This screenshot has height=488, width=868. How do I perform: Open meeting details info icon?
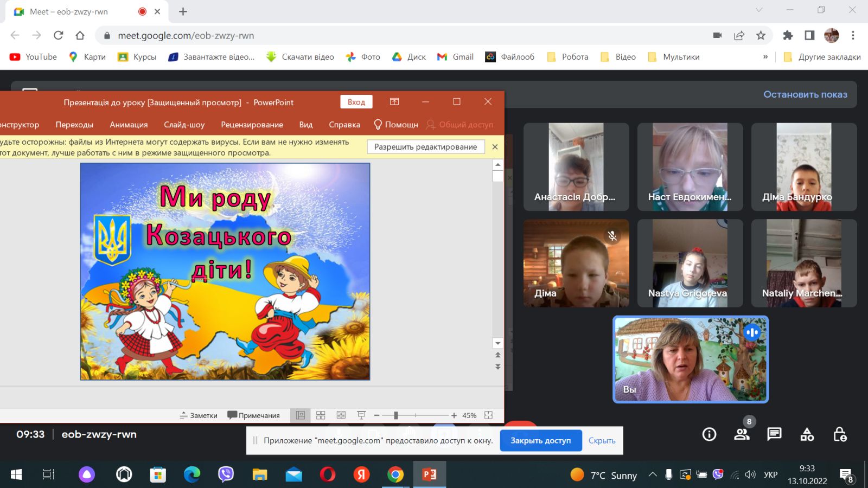[x=709, y=434]
